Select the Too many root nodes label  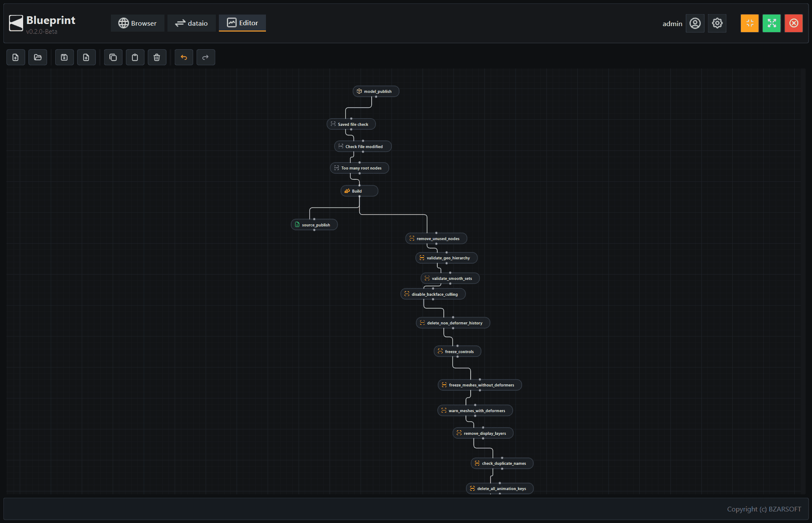(x=361, y=168)
